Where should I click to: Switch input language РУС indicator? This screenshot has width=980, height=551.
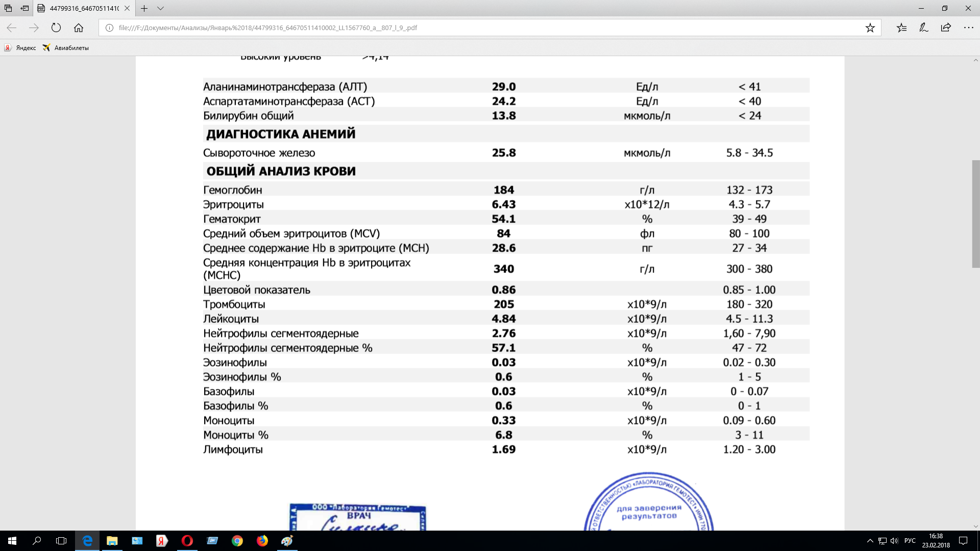coord(910,541)
